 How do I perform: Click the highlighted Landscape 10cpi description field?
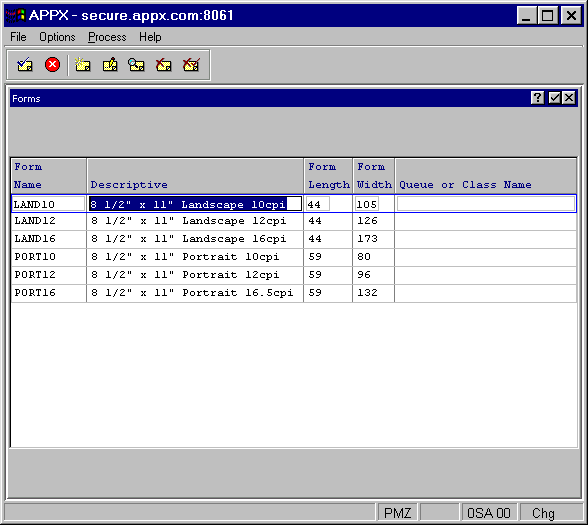(x=195, y=204)
